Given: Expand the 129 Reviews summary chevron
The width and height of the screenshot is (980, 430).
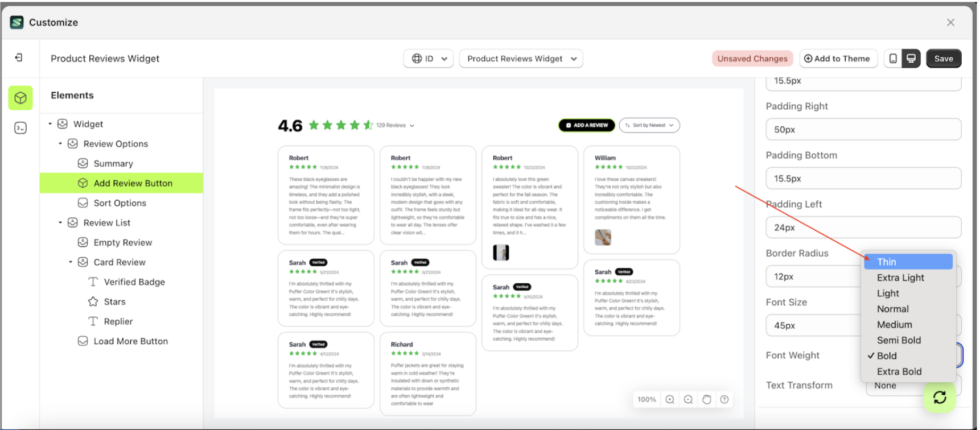Looking at the screenshot, I should tap(412, 126).
